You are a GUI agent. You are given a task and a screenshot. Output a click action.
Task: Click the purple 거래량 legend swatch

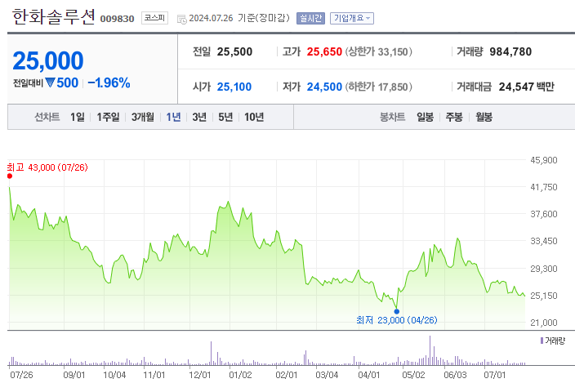tap(542, 341)
